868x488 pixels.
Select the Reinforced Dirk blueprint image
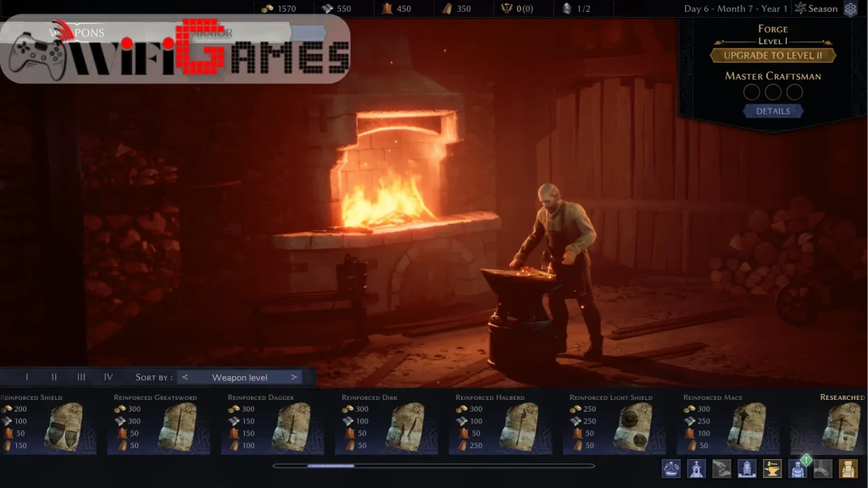coord(407,427)
